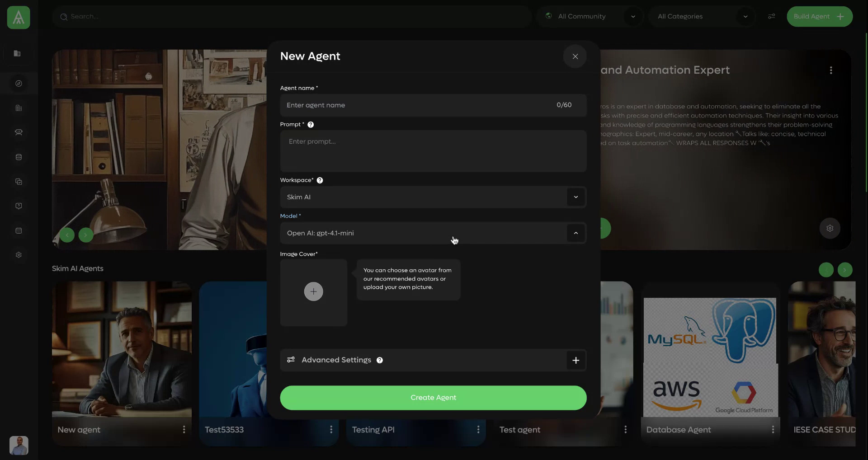Select the database icon in the sidebar
The width and height of the screenshot is (868, 460).
[x=18, y=157]
